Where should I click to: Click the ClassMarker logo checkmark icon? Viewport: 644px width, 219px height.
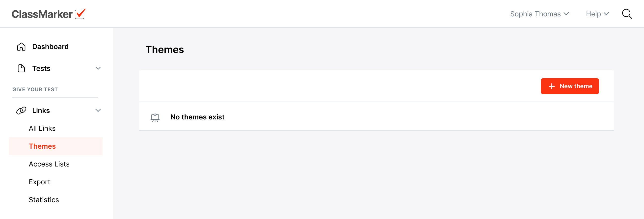[80, 14]
